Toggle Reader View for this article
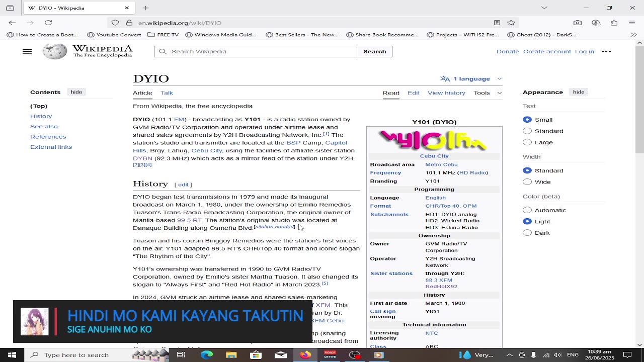 click(x=497, y=23)
